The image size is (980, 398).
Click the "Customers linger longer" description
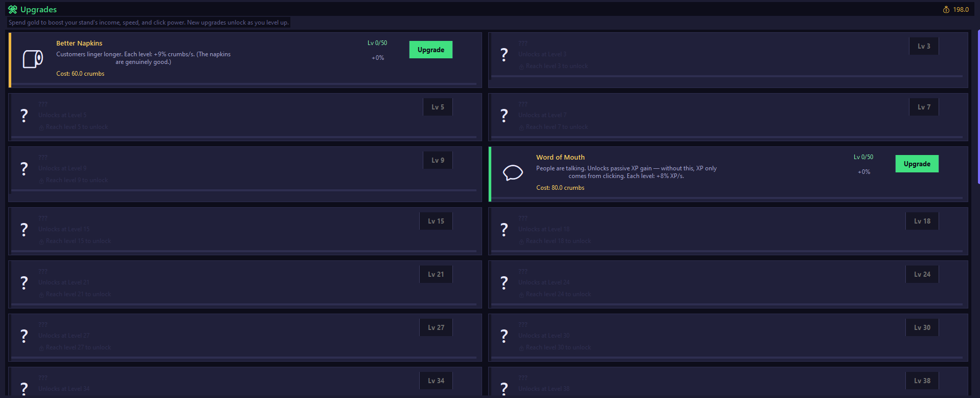click(x=143, y=58)
